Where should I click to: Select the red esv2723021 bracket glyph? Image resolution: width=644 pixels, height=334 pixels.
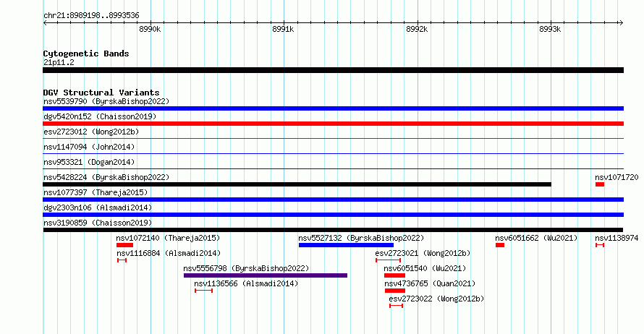coord(388,260)
